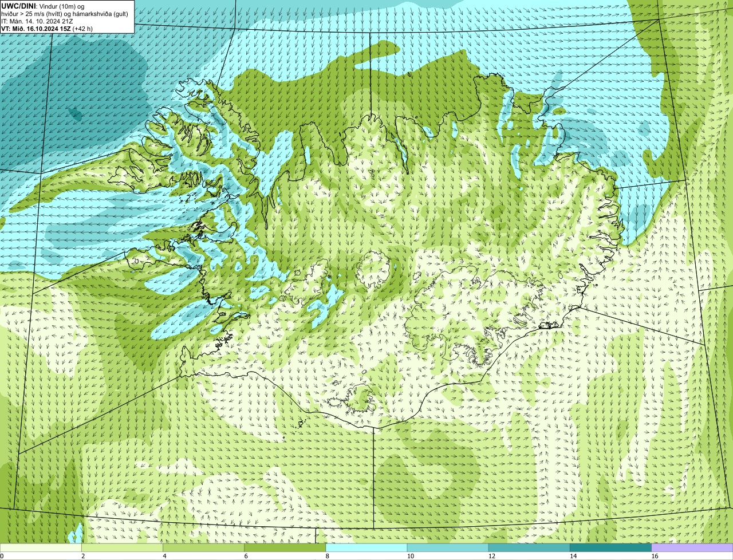This screenshot has width=733, height=560.
Task: Select the 2–4 m/s light green legend swatch
Action: (122, 547)
